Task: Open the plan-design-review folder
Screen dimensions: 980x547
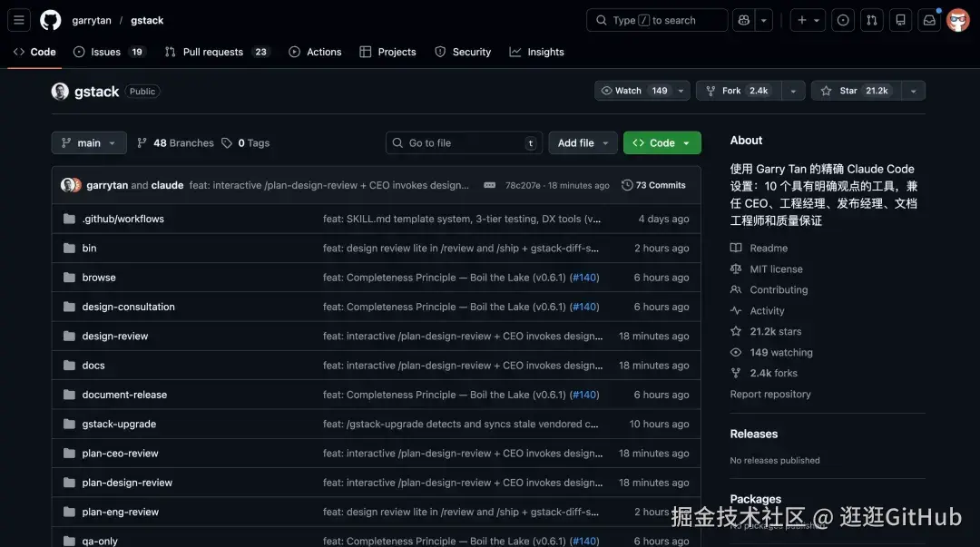Action: point(127,483)
